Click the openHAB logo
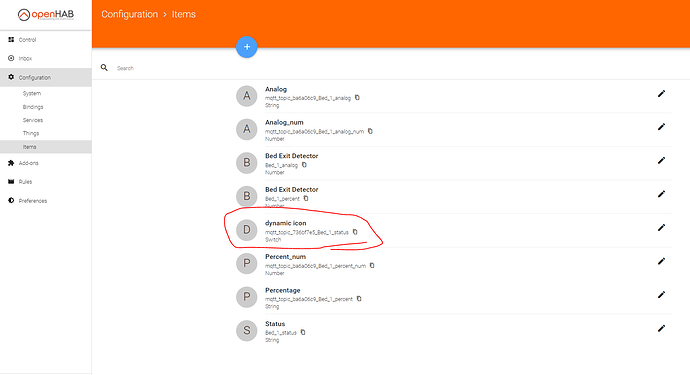The width and height of the screenshot is (690, 375). click(x=46, y=15)
